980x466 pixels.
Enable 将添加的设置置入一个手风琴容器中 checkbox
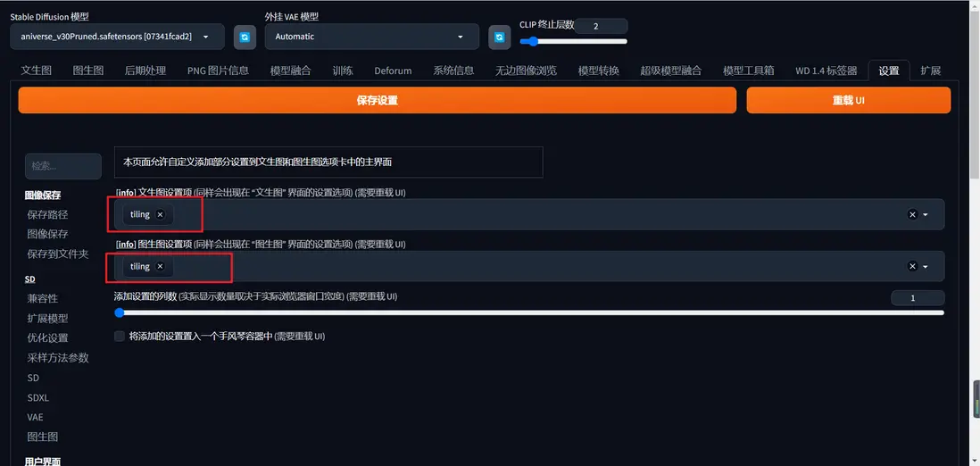(x=120, y=337)
